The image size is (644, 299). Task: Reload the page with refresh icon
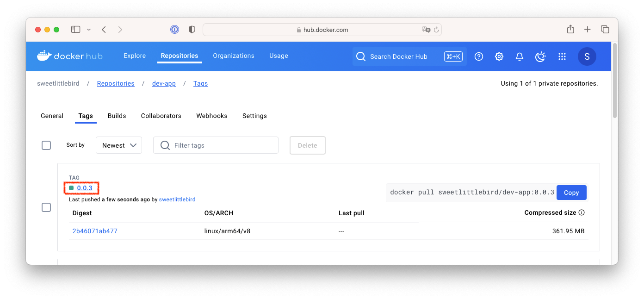coord(436,30)
